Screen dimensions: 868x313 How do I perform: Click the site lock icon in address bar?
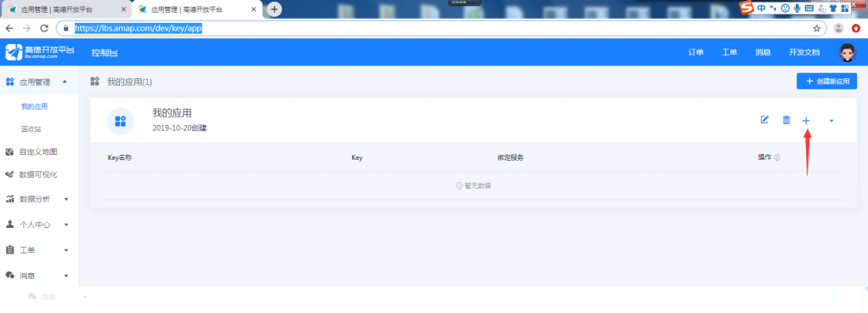coord(65,28)
